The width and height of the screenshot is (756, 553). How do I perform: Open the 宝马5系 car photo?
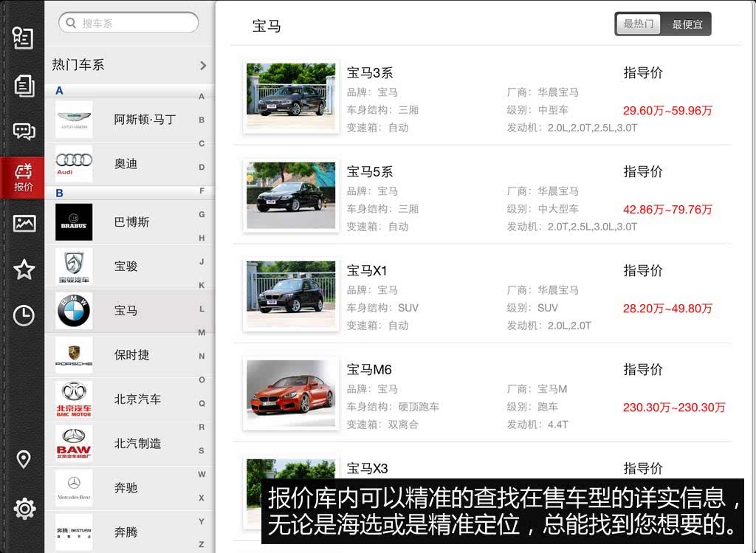[291, 195]
